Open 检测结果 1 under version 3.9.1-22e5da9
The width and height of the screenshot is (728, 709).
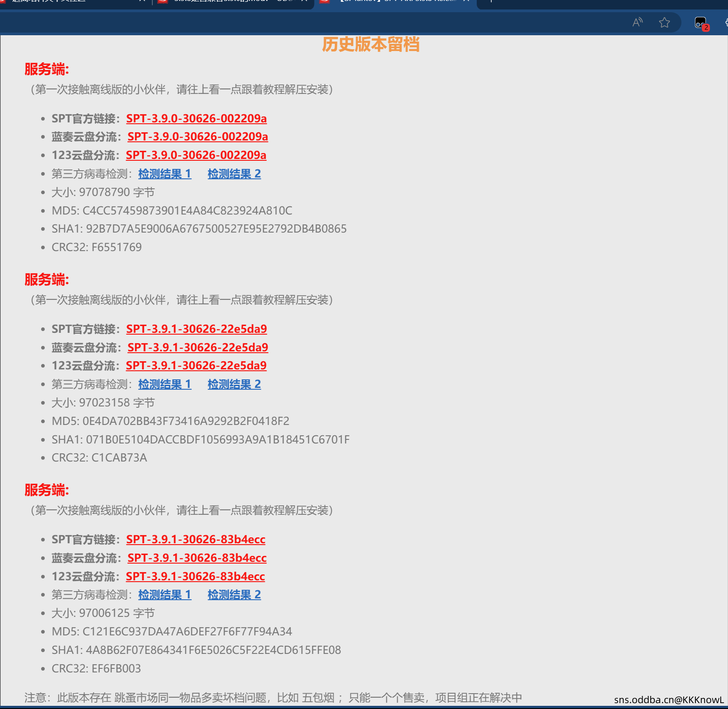164,384
